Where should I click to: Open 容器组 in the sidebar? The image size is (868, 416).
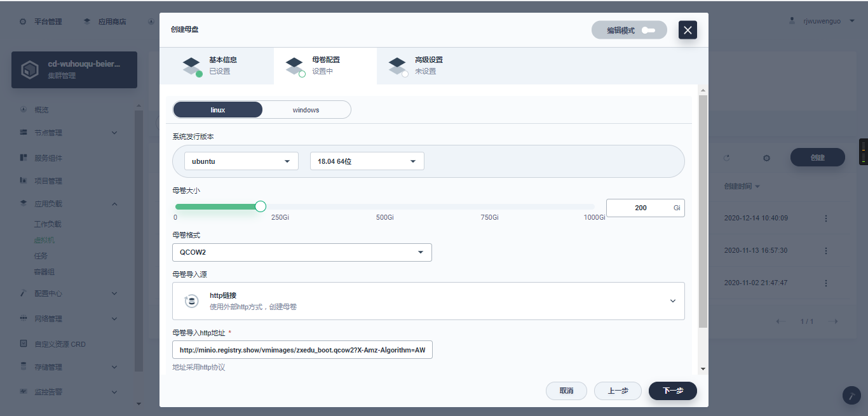click(44, 272)
